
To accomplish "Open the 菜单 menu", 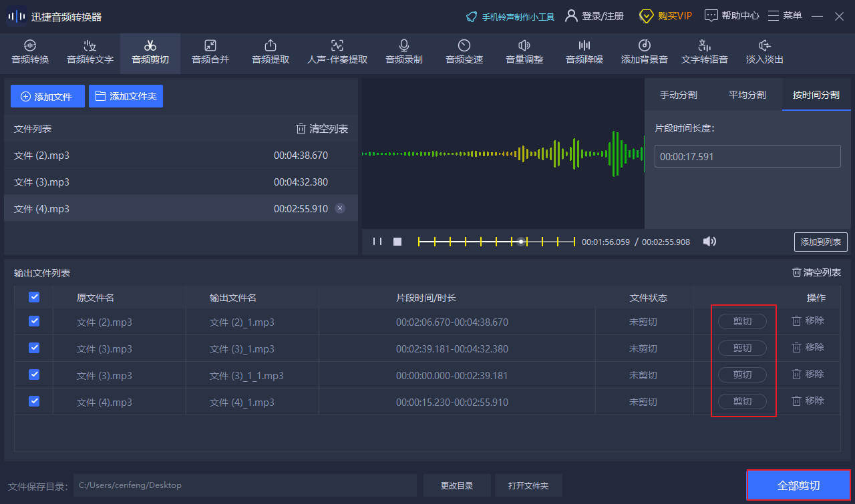I will click(785, 15).
